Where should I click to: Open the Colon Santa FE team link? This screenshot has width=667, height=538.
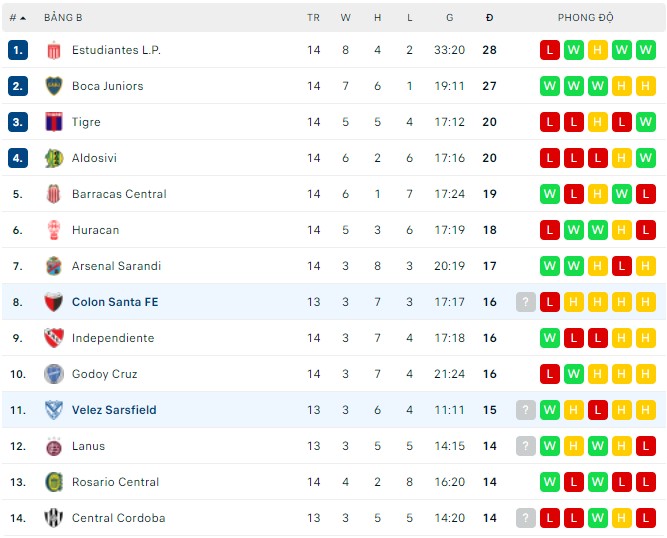115,302
